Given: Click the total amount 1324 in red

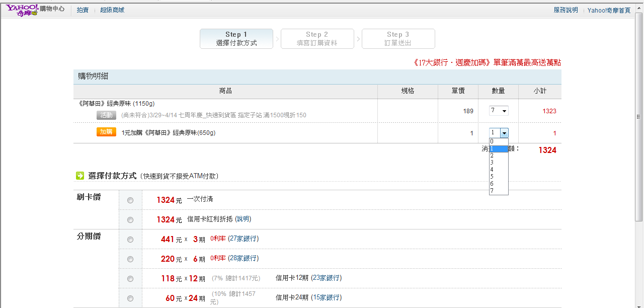Looking at the screenshot, I should [x=547, y=150].
